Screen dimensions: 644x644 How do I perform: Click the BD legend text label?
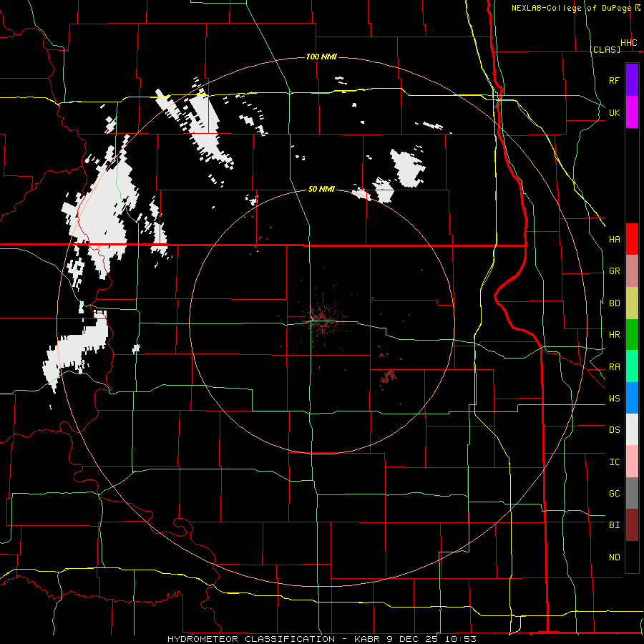pos(614,303)
